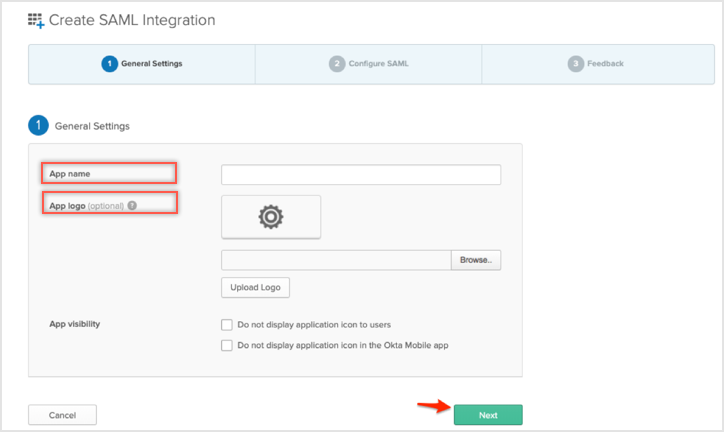Open the General Settings wizard tab
The width and height of the screenshot is (724, 432).
coord(142,64)
